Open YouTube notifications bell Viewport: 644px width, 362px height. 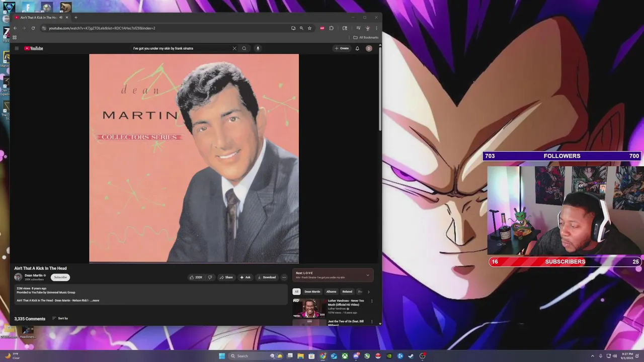click(x=357, y=48)
